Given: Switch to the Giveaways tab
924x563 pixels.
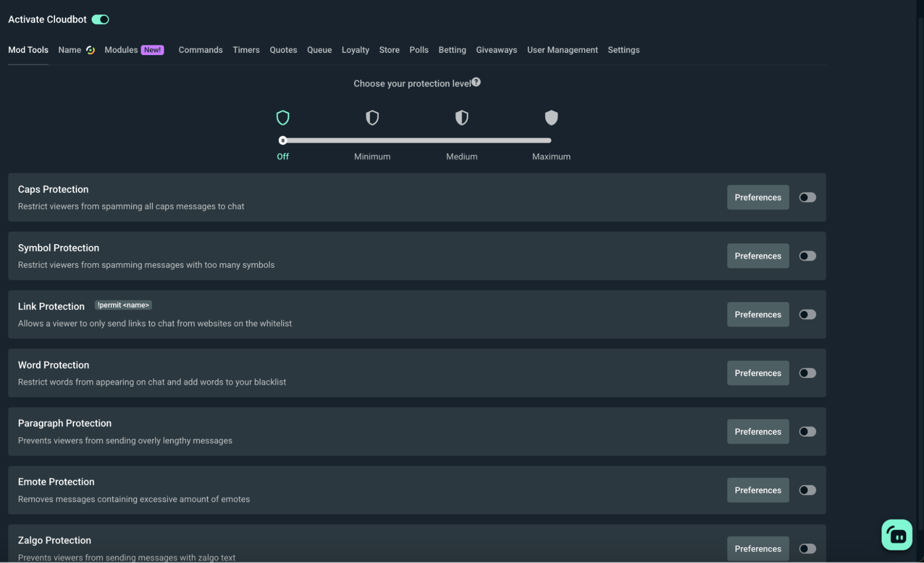Looking at the screenshot, I should (x=496, y=49).
